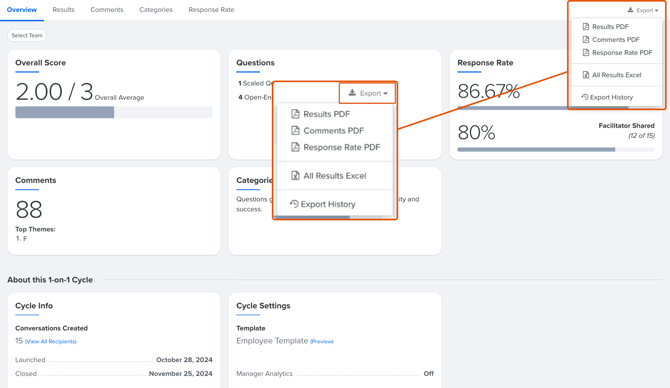
Task: Click the PDF icon beside enlarged Response Rate PDF
Action: 295,147
